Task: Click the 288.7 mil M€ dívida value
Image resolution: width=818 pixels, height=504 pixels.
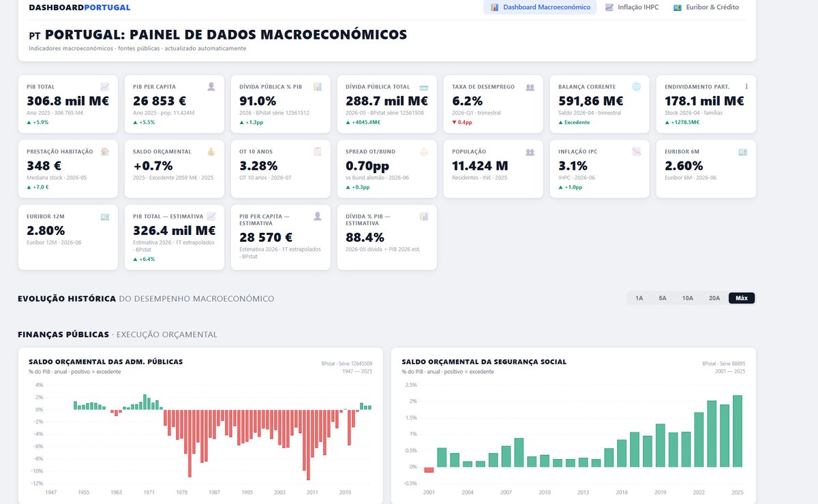Action: tap(387, 101)
